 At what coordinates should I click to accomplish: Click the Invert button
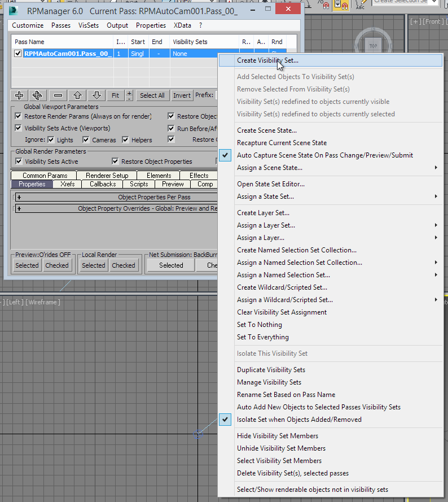coord(182,95)
